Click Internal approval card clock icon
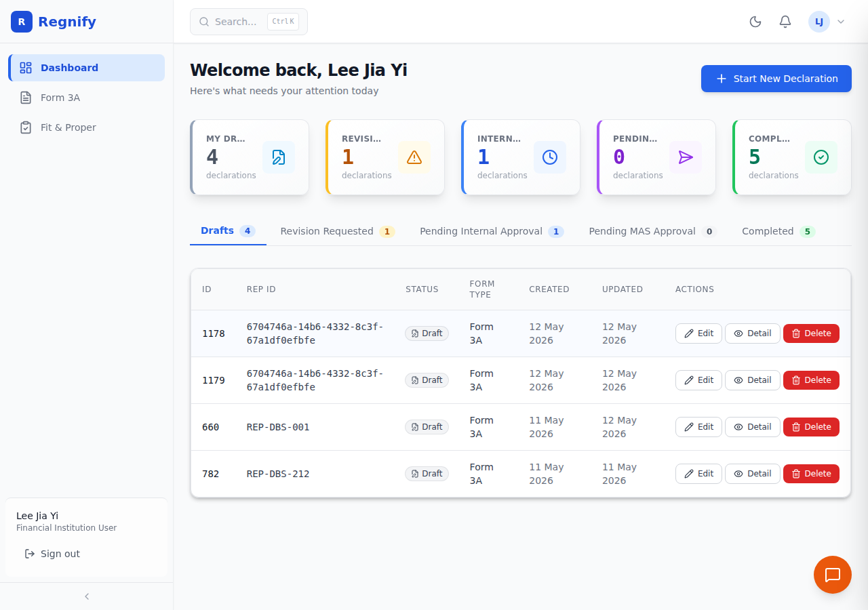Image resolution: width=868 pixels, height=610 pixels. coord(550,157)
